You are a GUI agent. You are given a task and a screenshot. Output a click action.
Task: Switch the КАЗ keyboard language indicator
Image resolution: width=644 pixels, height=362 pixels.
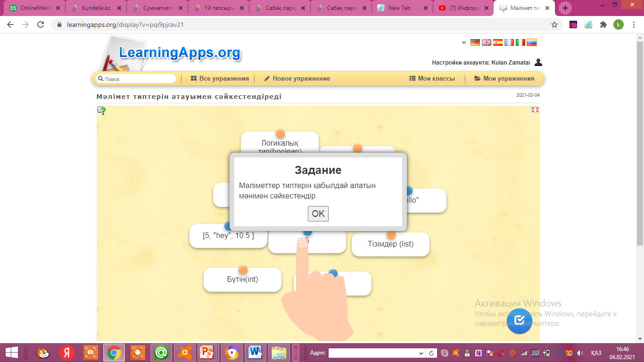[596, 353]
